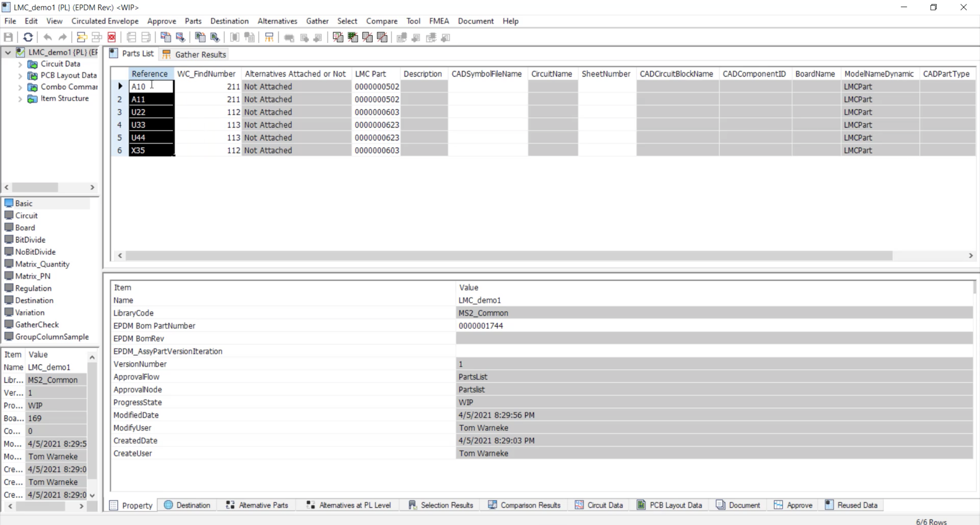Switch to the Gather Results tab
The width and height of the screenshot is (980, 525).
point(195,55)
